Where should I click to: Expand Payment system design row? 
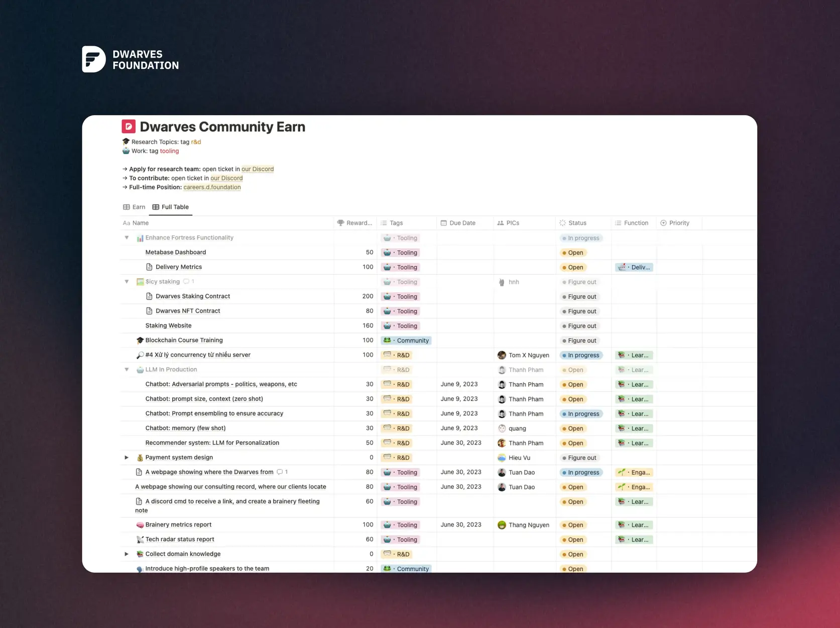point(127,457)
